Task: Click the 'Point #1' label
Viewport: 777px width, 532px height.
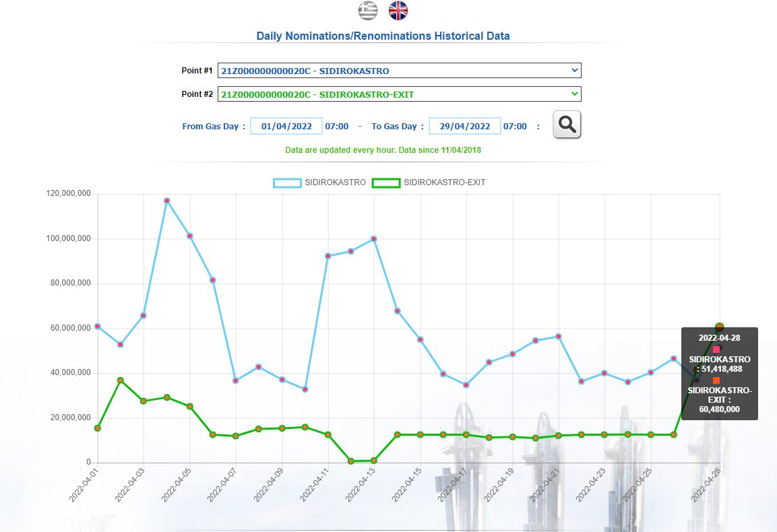Action: coord(197,70)
